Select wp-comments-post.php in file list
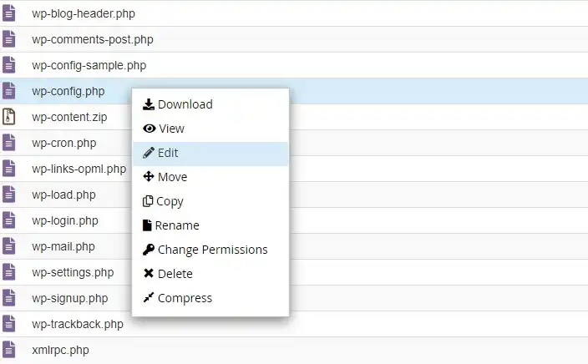This screenshot has width=588, height=364. pyautogui.click(x=93, y=40)
